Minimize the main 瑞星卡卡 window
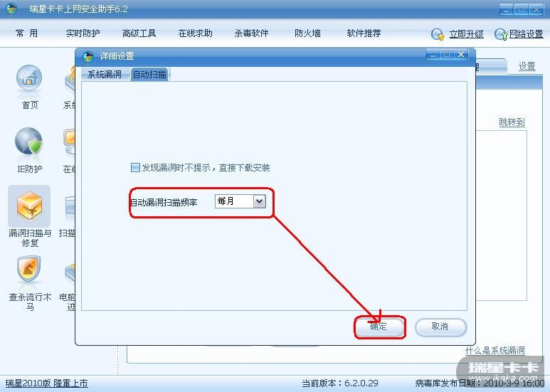Viewport: 550px width, 392px height. coord(506,9)
